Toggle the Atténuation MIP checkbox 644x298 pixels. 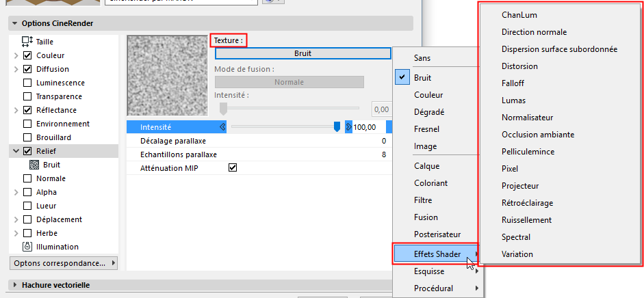click(x=233, y=168)
